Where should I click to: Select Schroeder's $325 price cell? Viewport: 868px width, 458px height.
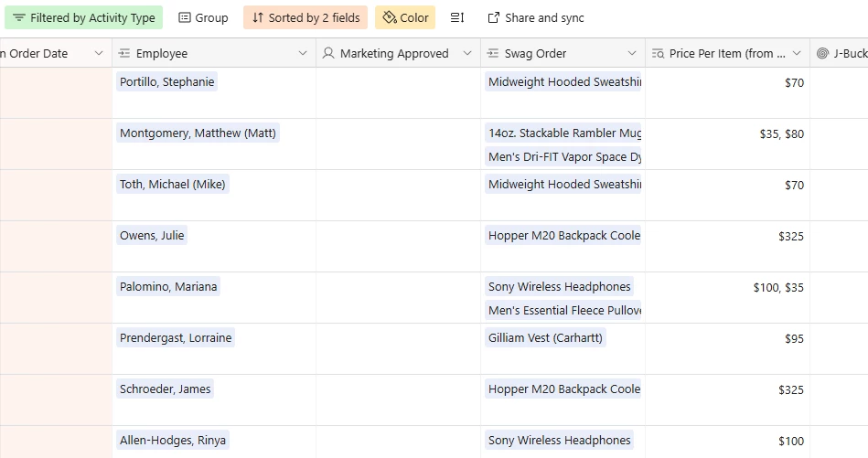727,399
